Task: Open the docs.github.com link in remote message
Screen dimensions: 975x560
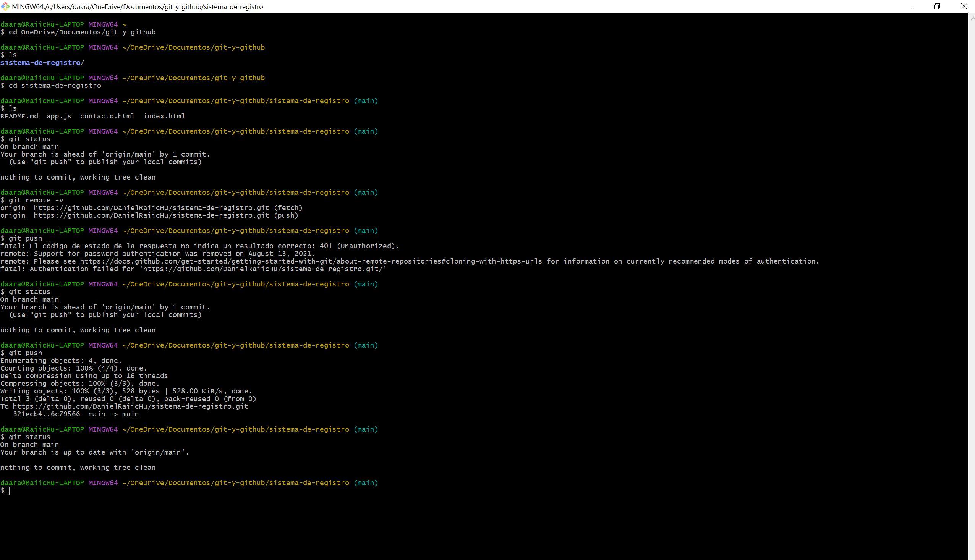Action: coord(311,262)
